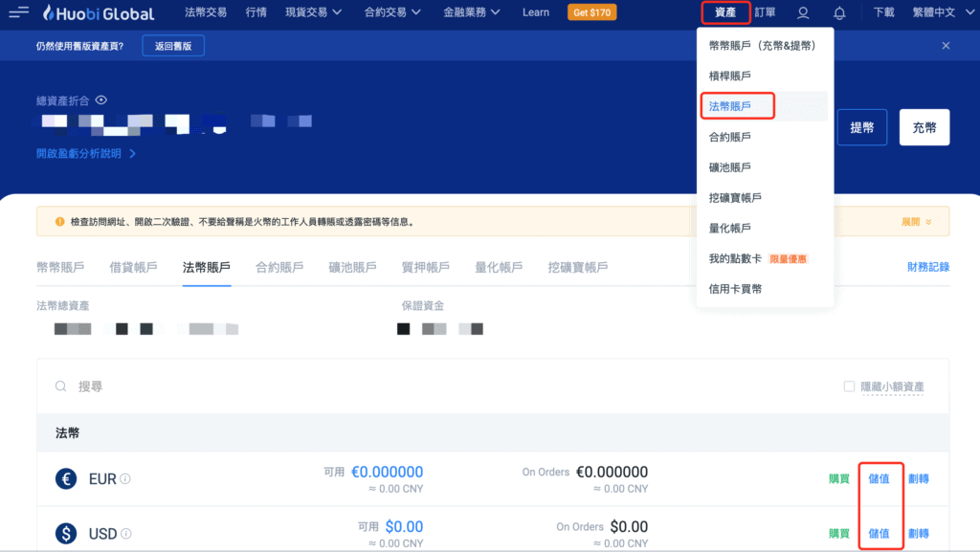Select 槓桿賬戶 in the dropdown menu

coord(765,77)
